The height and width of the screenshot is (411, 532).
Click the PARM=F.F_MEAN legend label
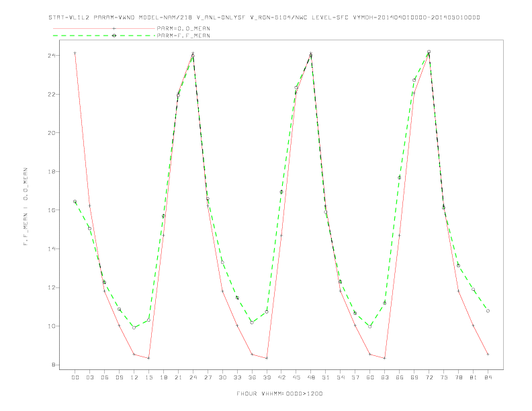coord(183,36)
